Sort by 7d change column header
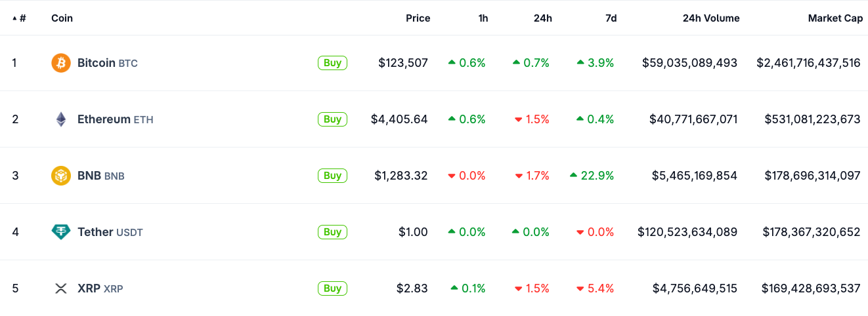Screen dimensions: 868x316 pos(611,18)
